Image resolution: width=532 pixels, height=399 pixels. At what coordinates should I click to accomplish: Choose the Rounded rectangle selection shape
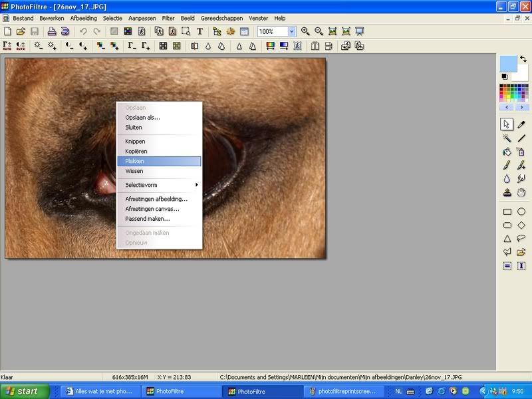(x=507, y=225)
